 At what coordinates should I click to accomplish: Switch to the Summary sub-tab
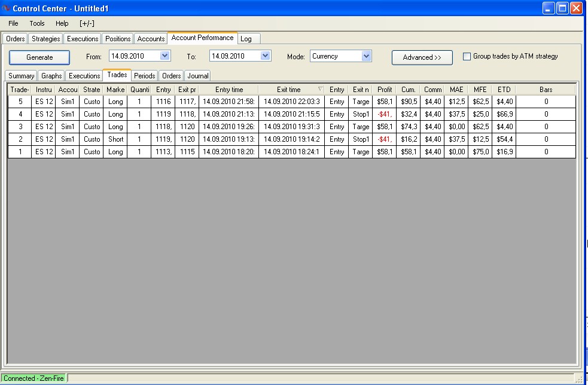coord(22,76)
